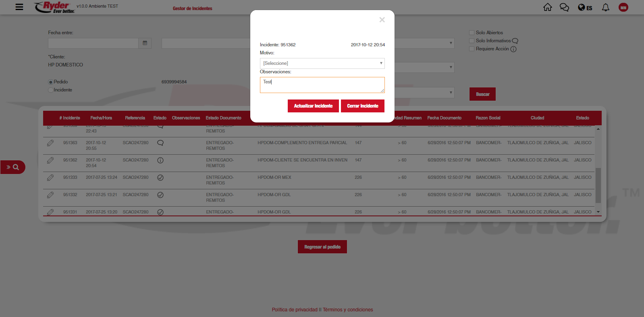Click Cerrar Incidente button
This screenshot has width=644, height=317.
coord(362,106)
